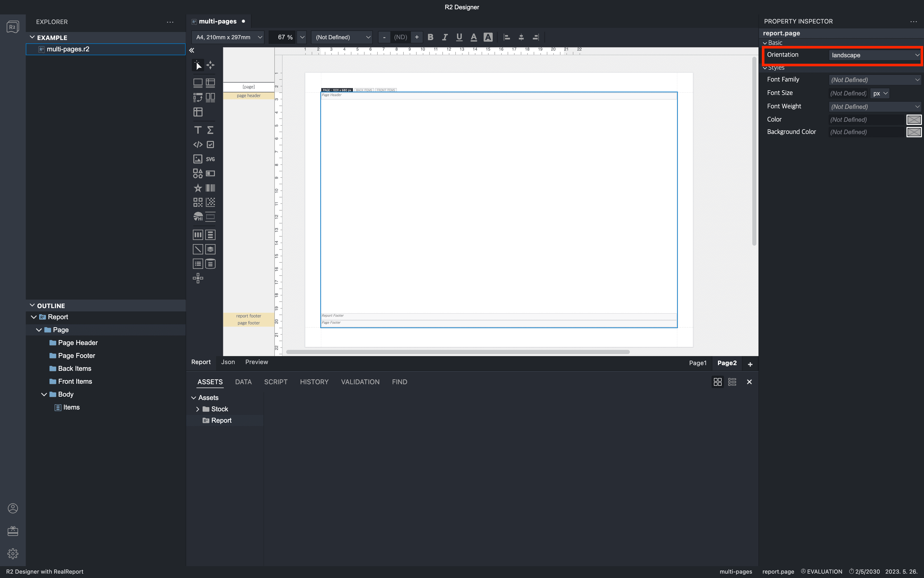Select the layers stack item tool
This screenshot has width=924, height=578.
pyautogui.click(x=210, y=249)
